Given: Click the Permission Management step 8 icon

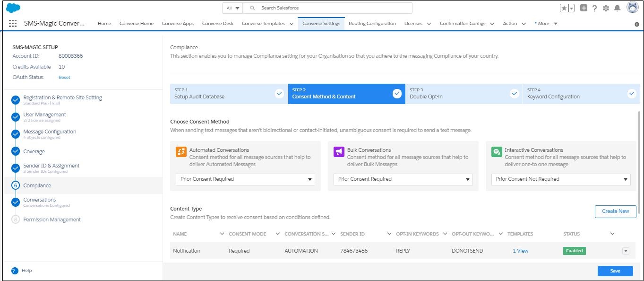Looking at the screenshot, I should coord(16,220).
